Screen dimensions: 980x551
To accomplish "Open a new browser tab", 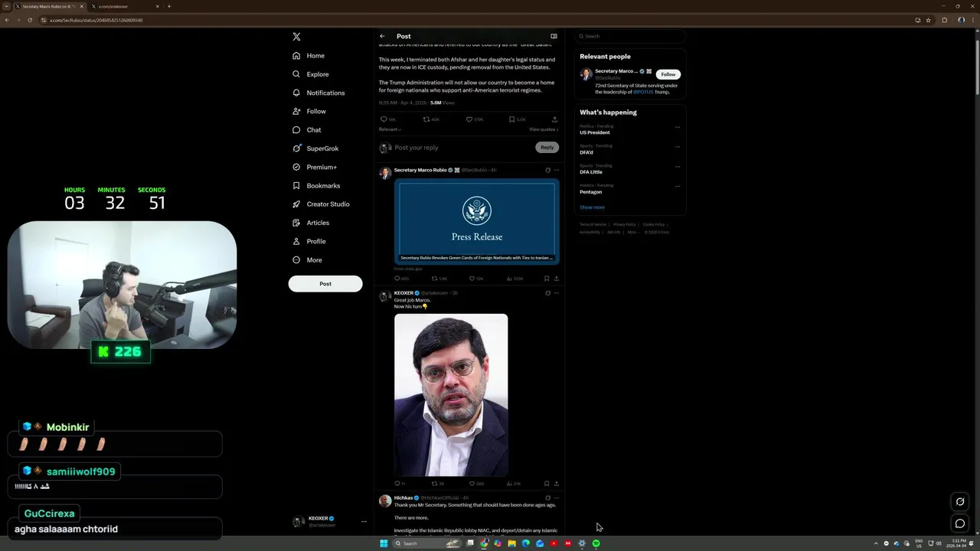I will pyautogui.click(x=169, y=6).
